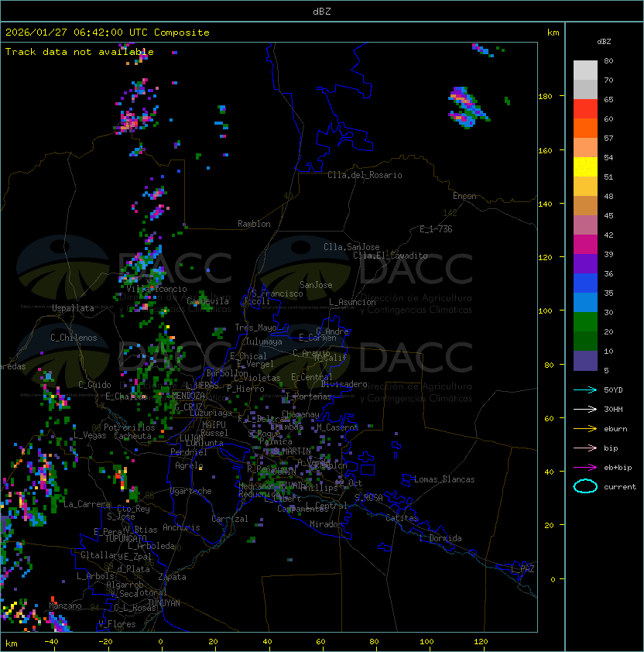Viewport: 644px width, 652px height.
Task: Click the Capdevila map label
Action: click(208, 301)
